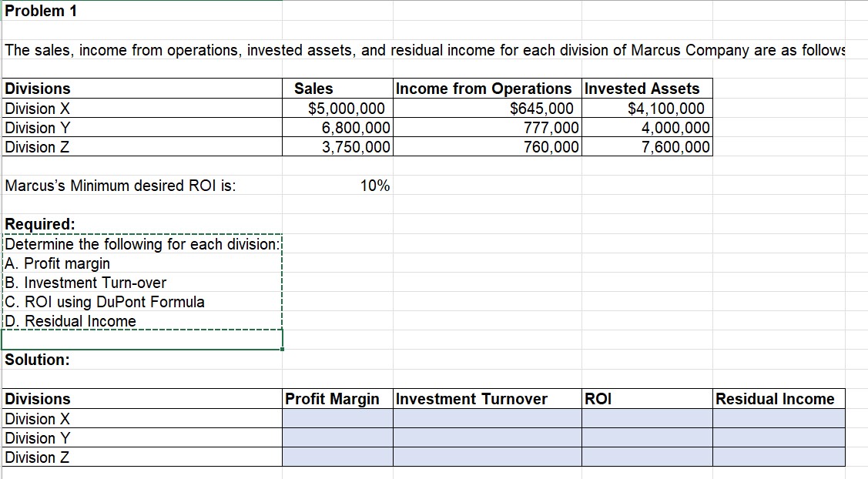The width and height of the screenshot is (868, 479).
Task: Select income cell showing 777,000
Action: click(488, 127)
